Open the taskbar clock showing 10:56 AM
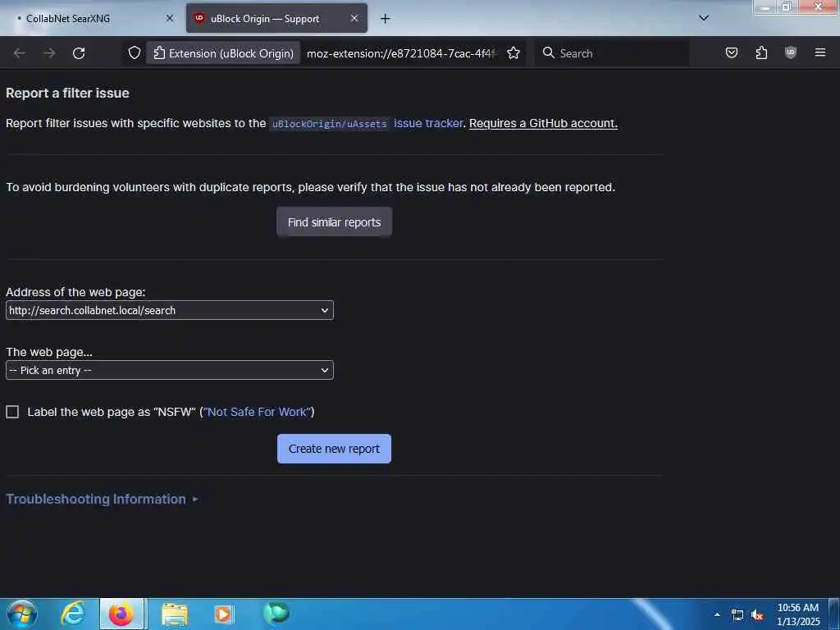The image size is (840, 630). pos(798,614)
